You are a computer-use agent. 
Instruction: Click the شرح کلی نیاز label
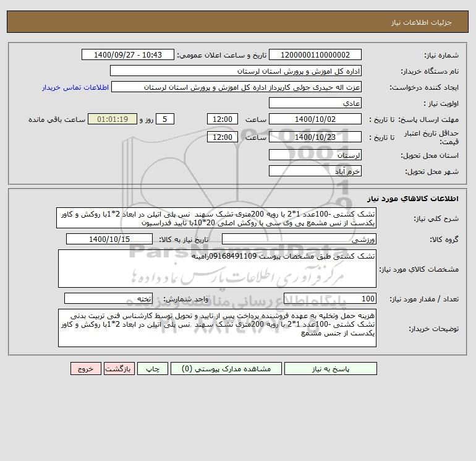(436, 218)
